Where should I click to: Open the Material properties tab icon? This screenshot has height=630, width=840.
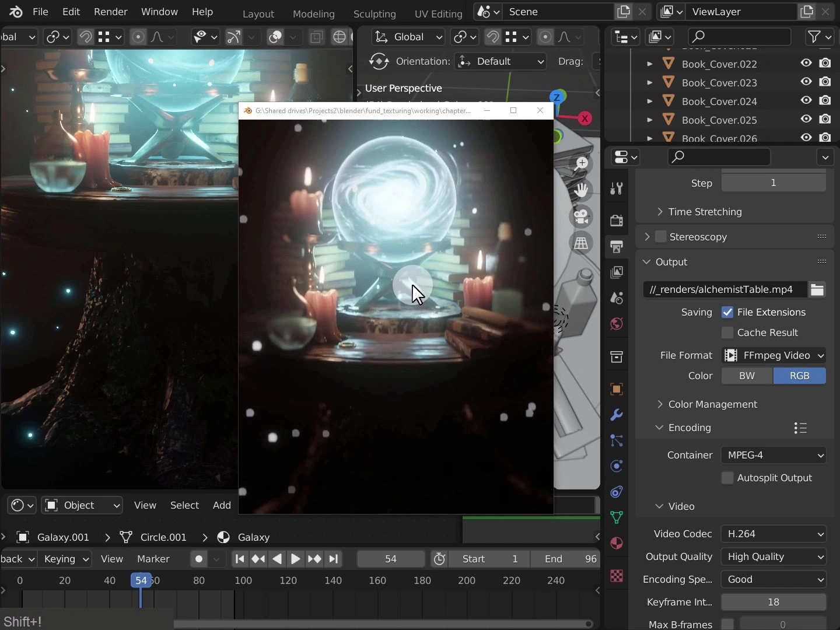(x=617, y=543)
